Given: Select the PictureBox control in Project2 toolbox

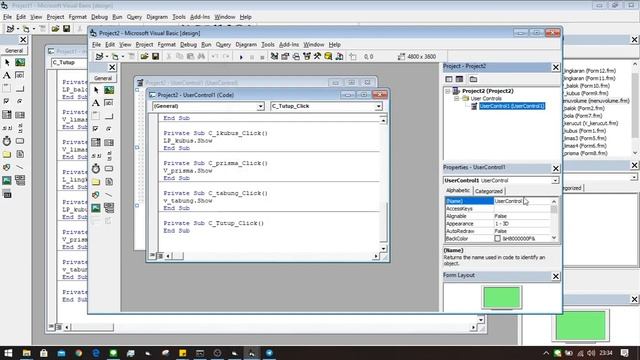Looking at the screenshot, I should 109,90.
